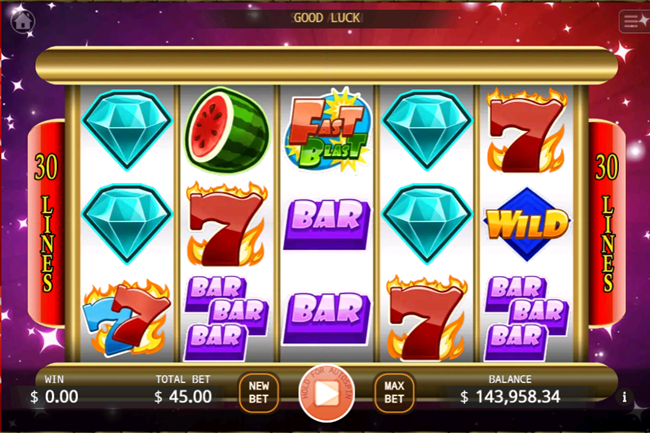Screen dimensions: 650x433
Task: Select the Fast Blast scatter symbol
Action: pyautogui.click(x=327, y=130)
